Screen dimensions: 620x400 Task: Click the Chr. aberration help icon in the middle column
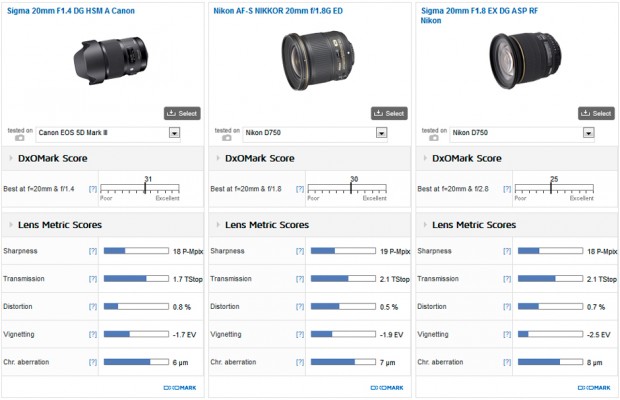click(x=300, y=361)
